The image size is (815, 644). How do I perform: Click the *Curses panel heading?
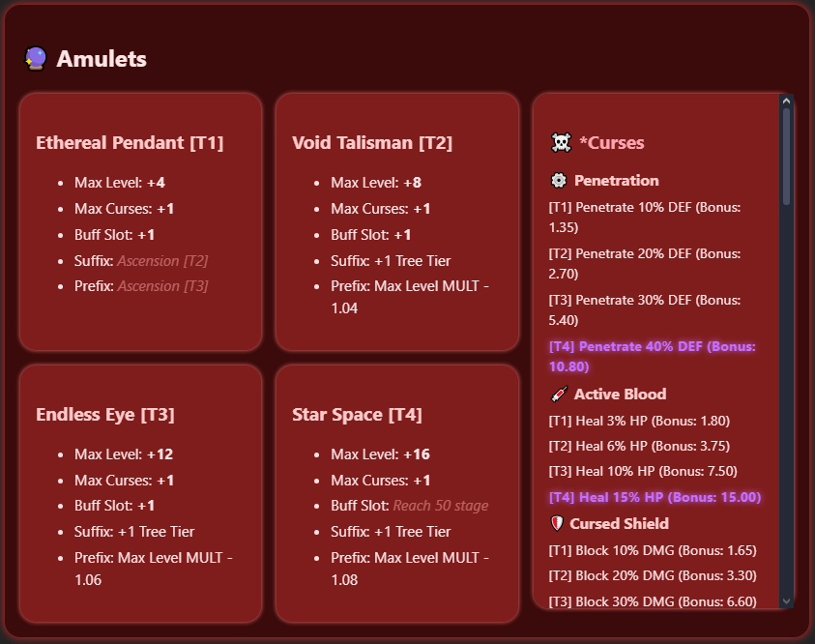pyautogui.click(x=612, y=142)
